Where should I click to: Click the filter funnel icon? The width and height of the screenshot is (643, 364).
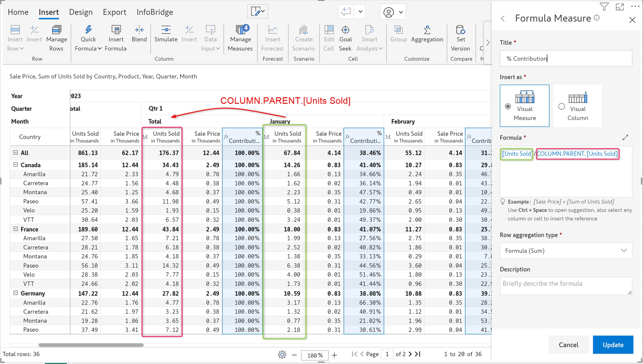[x=604, y=7]
